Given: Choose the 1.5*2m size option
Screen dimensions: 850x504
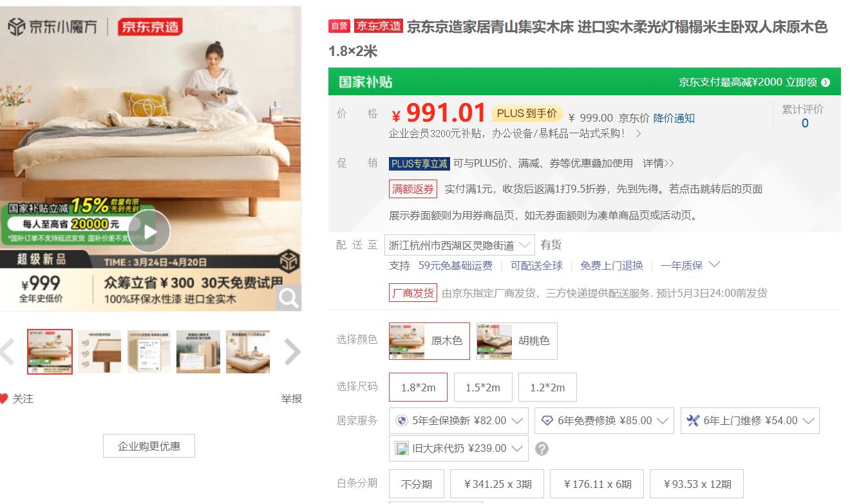Looking at the screenshot, I should tap(483, 387).
